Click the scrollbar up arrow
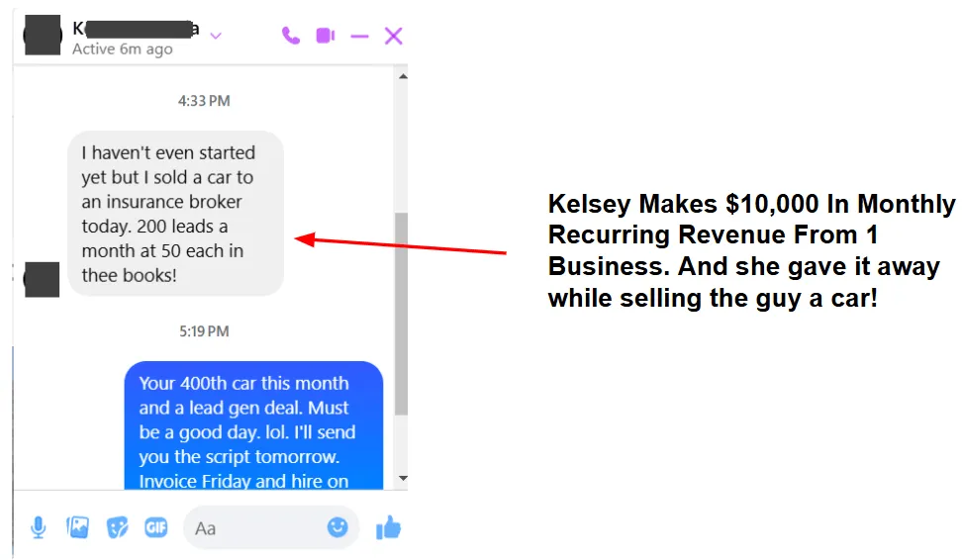This screenshot has width=962, height=560. tap(403, 76)
